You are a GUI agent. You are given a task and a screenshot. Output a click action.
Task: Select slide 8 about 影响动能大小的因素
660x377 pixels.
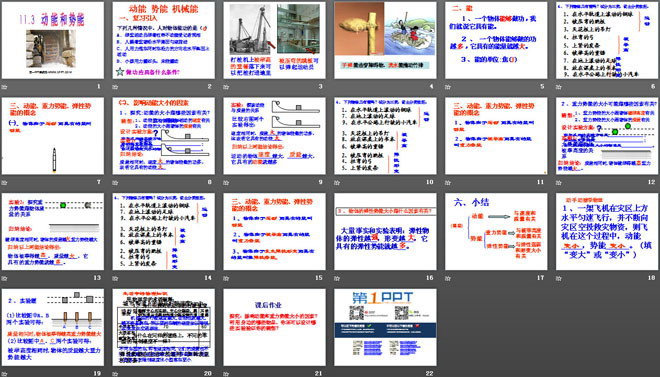point(163,136)
